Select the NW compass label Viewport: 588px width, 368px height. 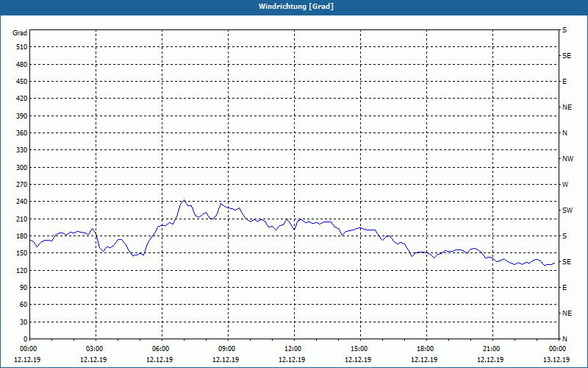567,159
